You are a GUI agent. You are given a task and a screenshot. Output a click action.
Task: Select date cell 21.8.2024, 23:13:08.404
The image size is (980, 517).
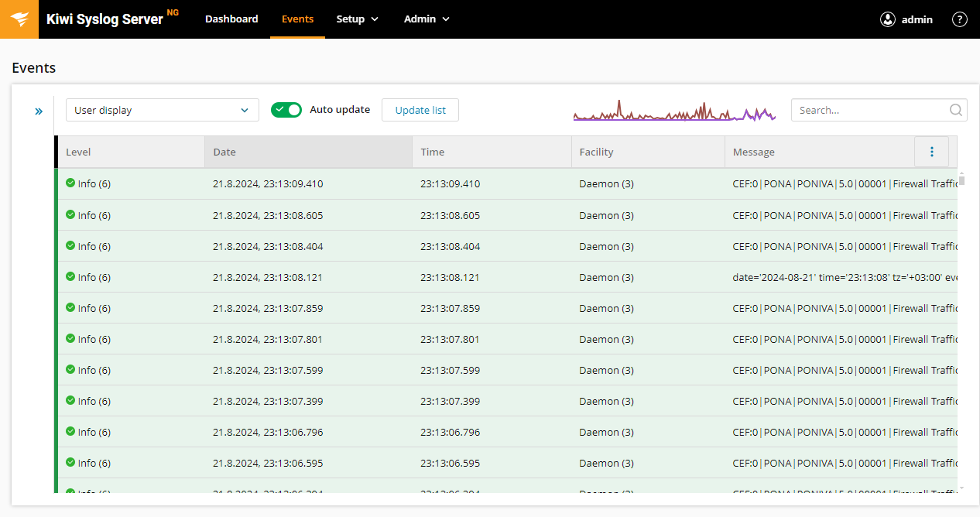268,246
